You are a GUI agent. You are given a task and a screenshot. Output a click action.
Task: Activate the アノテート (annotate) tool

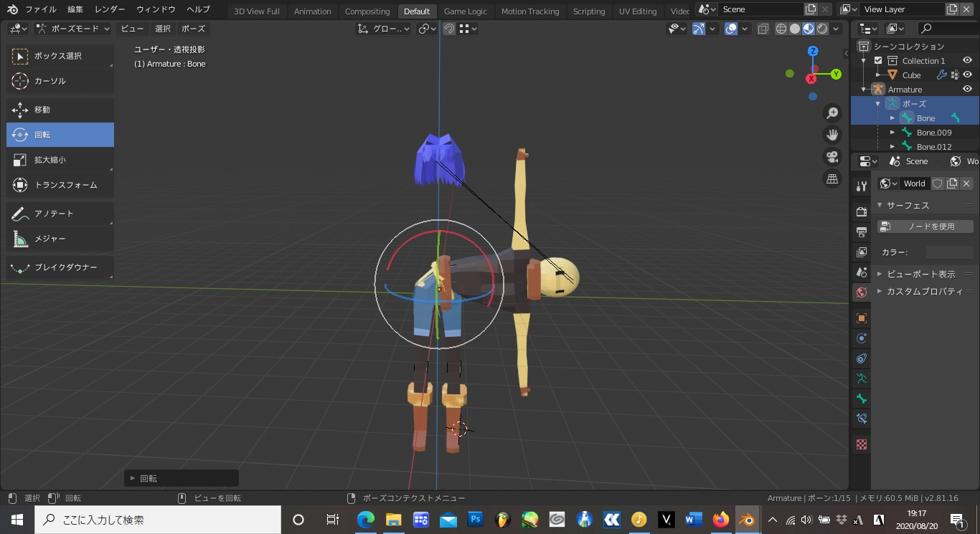coord(60,214)
